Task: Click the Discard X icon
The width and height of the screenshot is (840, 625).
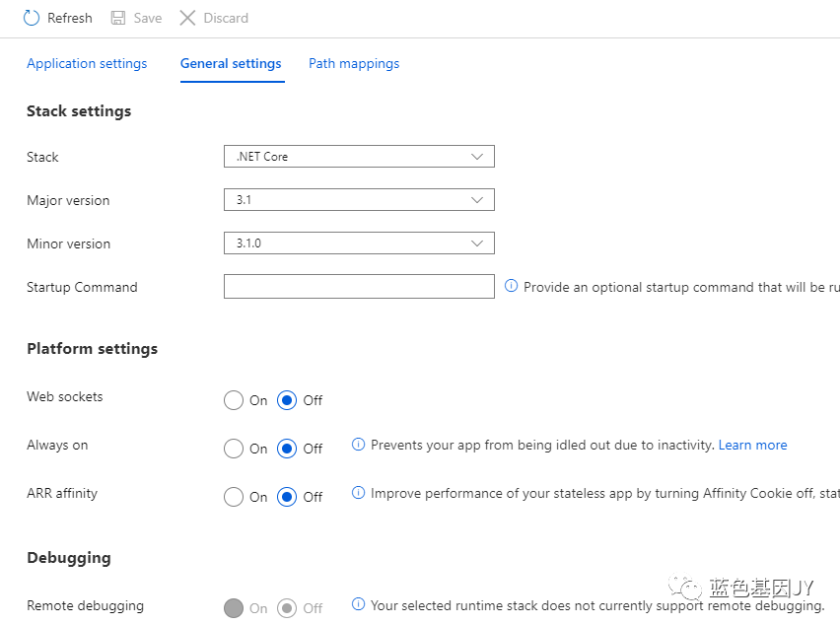Action: tap(187, 18)
